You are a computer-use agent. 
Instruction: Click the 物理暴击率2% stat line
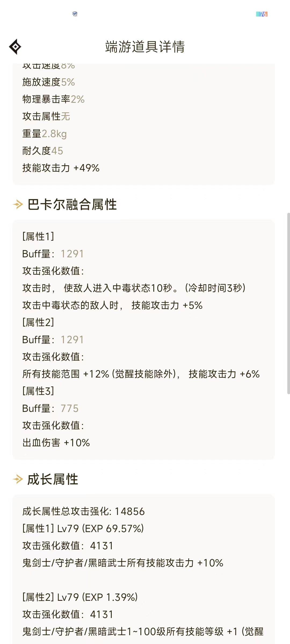pyautogui.click(x=53, y=99)
